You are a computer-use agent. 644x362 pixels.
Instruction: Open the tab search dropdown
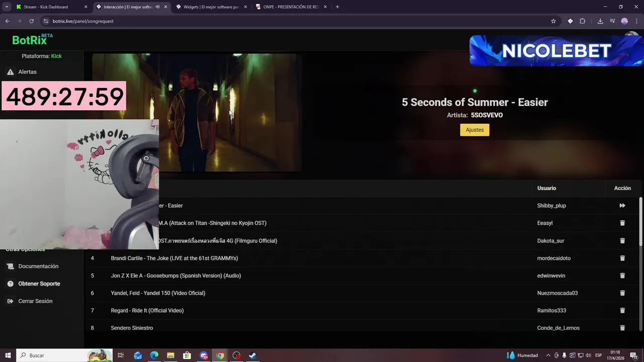pyautogui.click(x=7, y=7)
